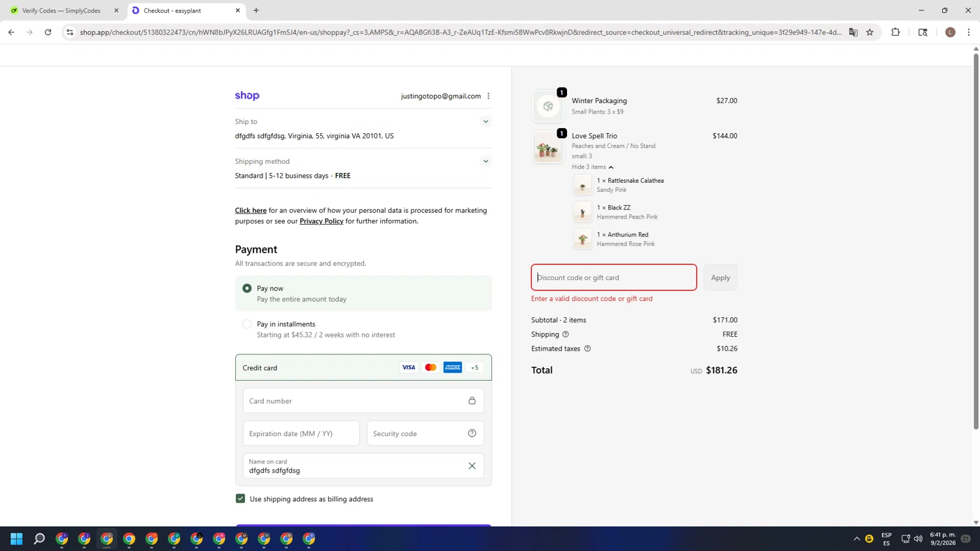Uncheck Use shipping address as billing
This screenshot has width=980, height=551.
click(240, 499)
